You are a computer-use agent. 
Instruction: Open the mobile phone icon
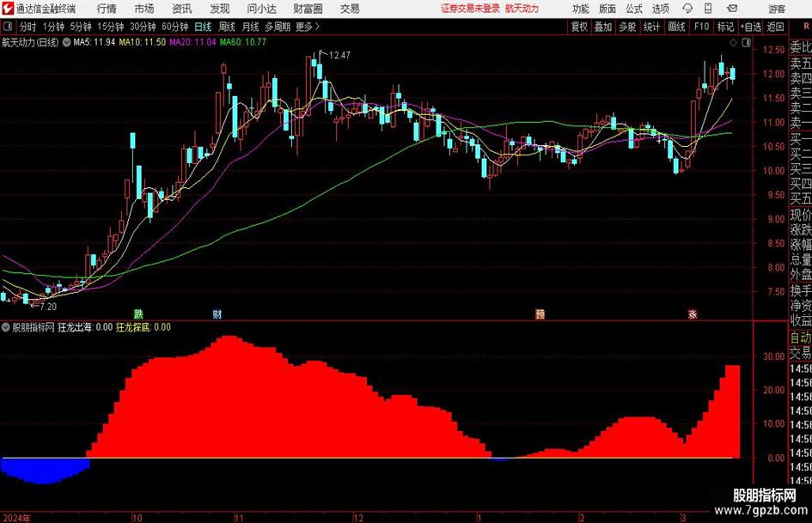point(708,9)
